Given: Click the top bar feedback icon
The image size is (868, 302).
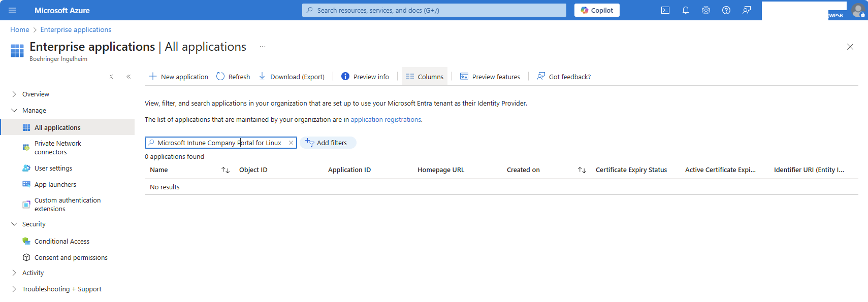Looking at the screenshot, I should pos(747,10).
